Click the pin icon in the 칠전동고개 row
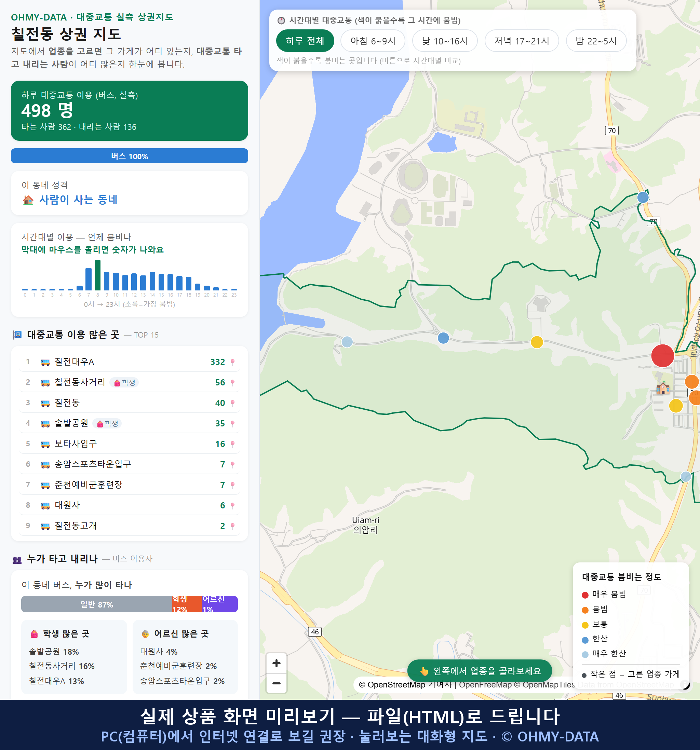700x750 pixels. point(232,526)
